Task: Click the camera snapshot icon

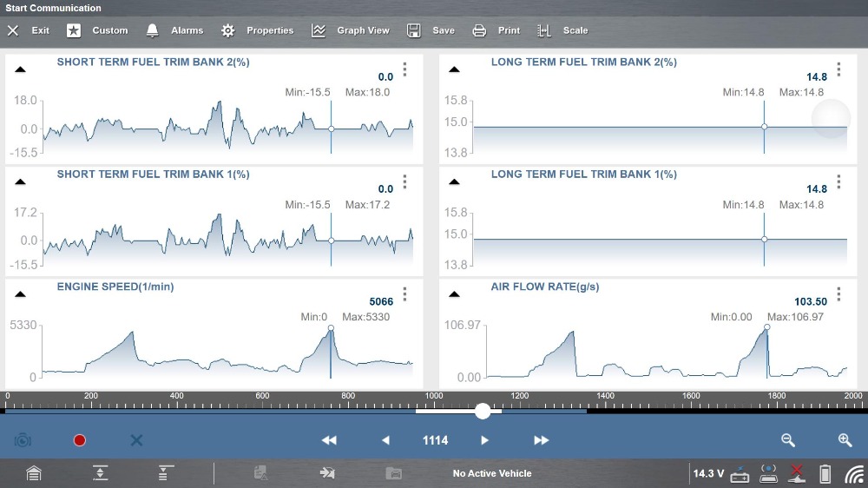Action: [x=23, y=440]
